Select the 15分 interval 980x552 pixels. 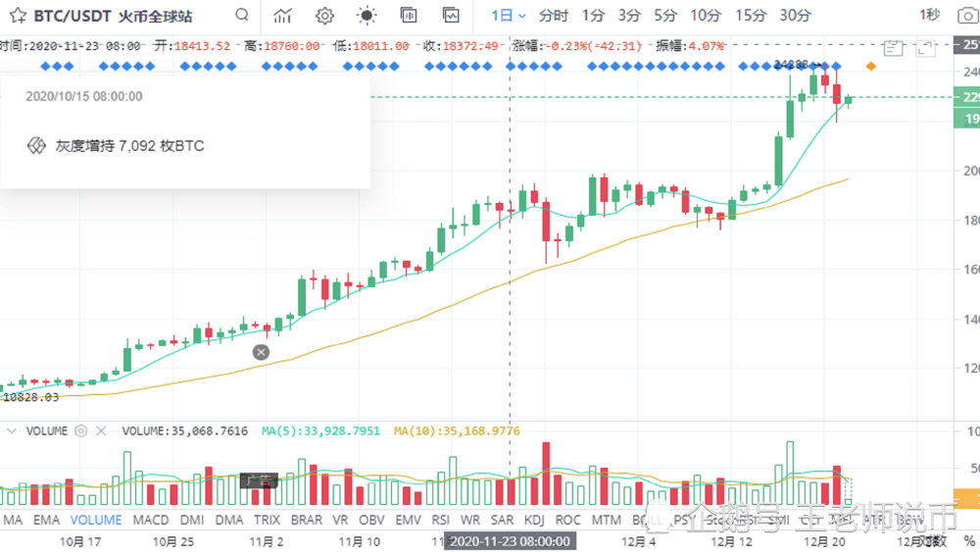point(751,15)
